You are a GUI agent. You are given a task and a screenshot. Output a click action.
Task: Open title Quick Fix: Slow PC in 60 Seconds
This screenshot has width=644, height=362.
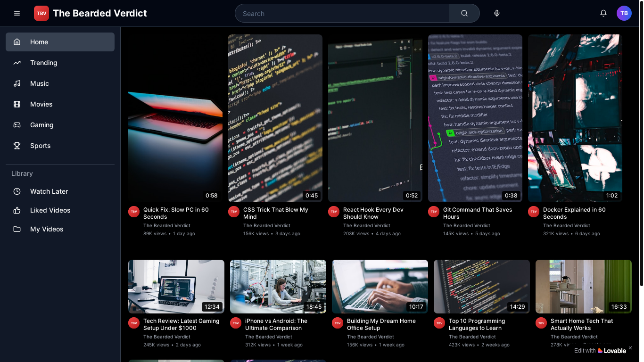[176, 213]
